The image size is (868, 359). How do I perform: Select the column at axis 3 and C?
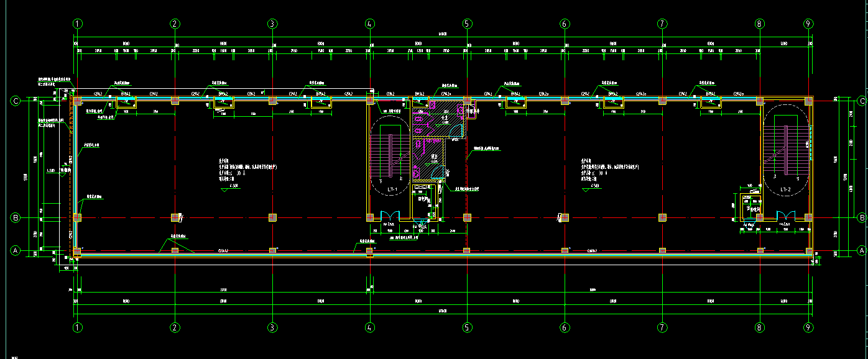coord(272,100)
